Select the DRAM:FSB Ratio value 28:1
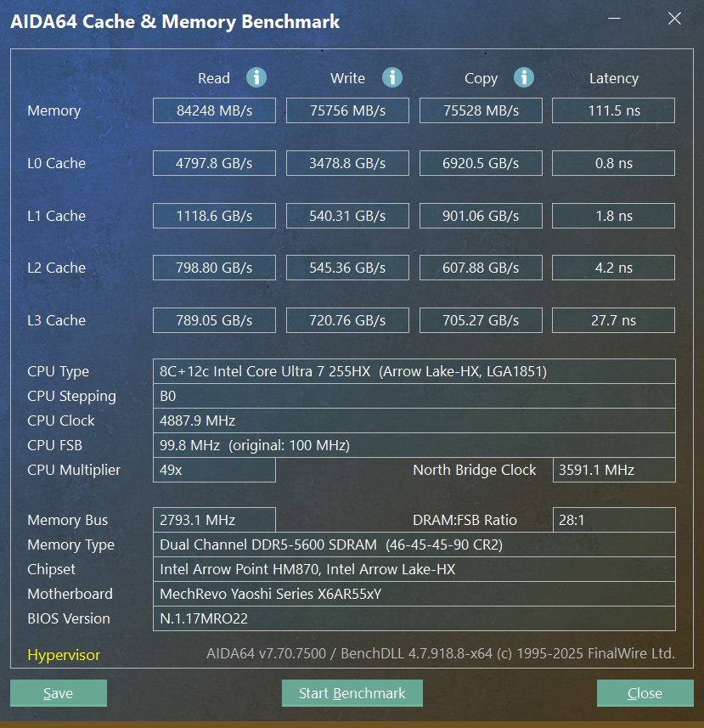This screenshot has height=728, width=704. coord(613,520)
